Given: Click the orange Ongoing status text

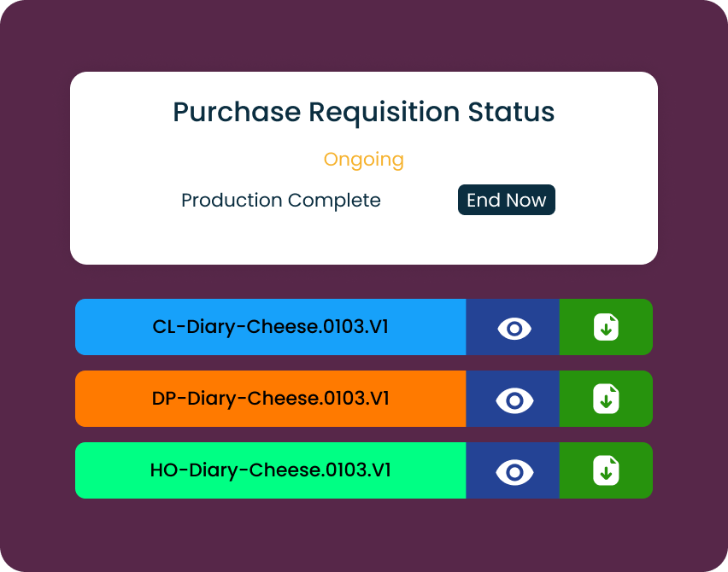Looking at the screenshot, I should [x=363, y=160].
